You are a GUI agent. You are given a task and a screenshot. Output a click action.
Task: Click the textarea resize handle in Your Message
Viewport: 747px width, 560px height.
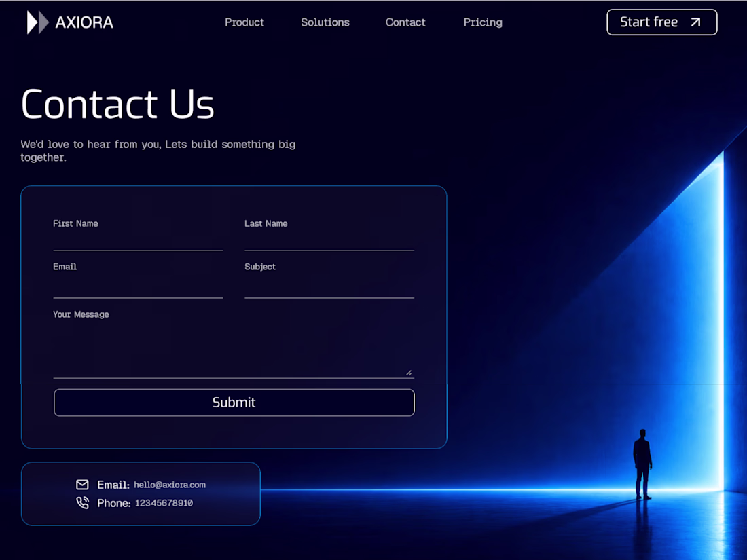pos(409,373)
